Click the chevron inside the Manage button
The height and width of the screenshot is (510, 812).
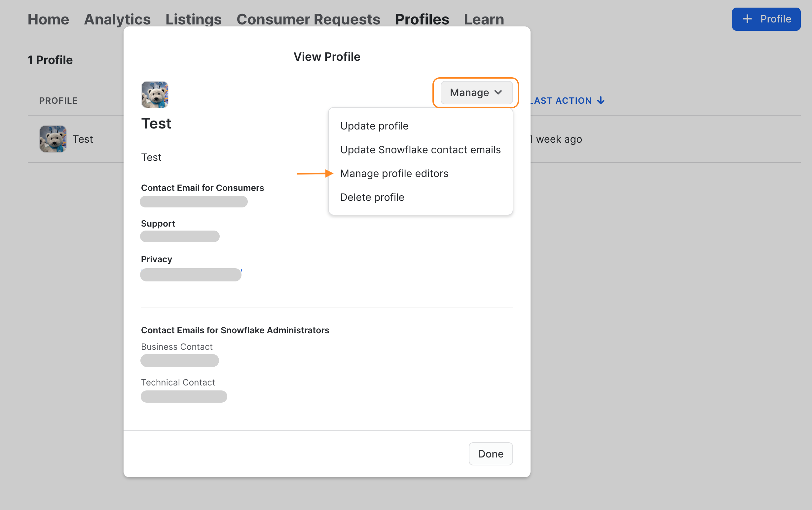tap(498, 93)
